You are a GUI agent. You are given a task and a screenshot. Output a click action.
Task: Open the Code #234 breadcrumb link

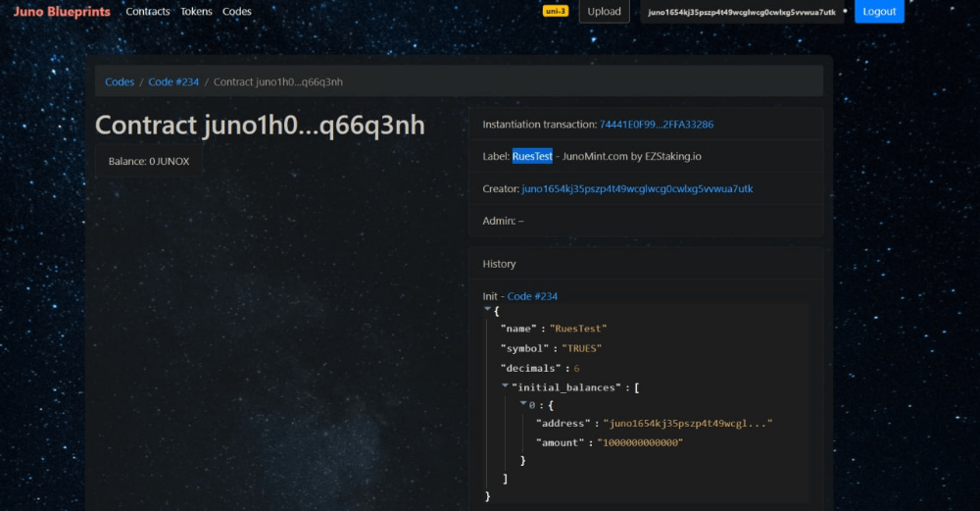tap(173, 82)
